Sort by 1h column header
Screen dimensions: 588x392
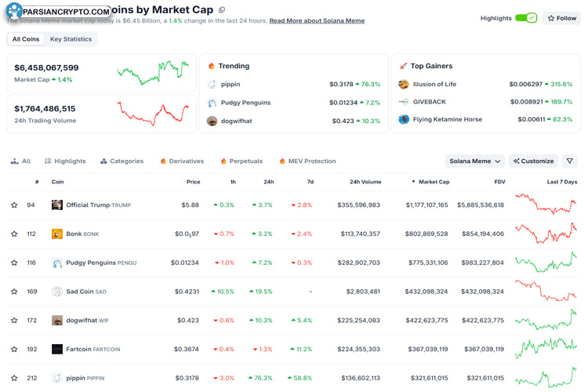[x=233, y=182]
